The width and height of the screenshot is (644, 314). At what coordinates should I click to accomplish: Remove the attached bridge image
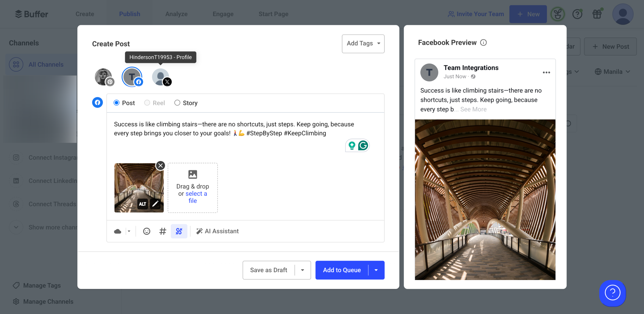coord(160,166)
